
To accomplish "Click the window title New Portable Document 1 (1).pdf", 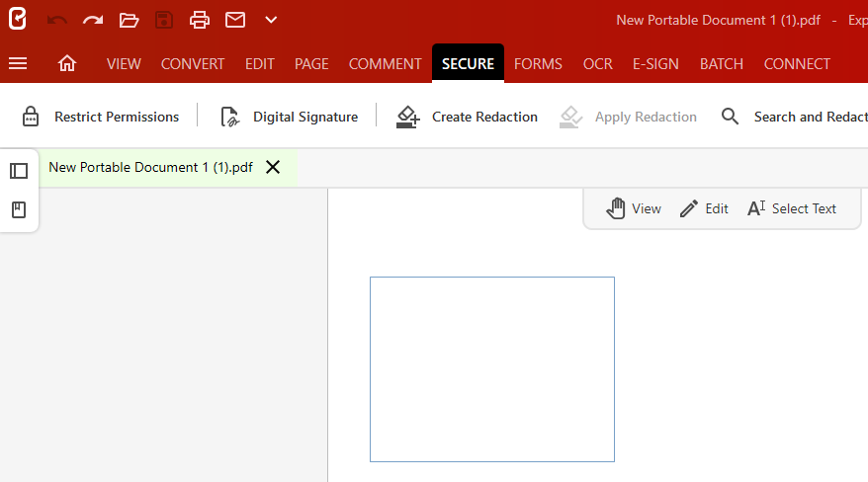I will click(718, 21).
